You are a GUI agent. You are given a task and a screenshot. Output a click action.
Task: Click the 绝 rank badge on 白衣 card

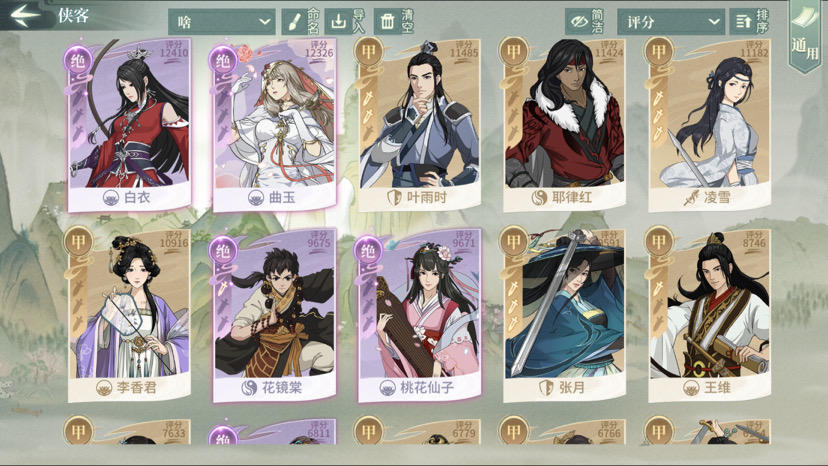pos(78,60)
